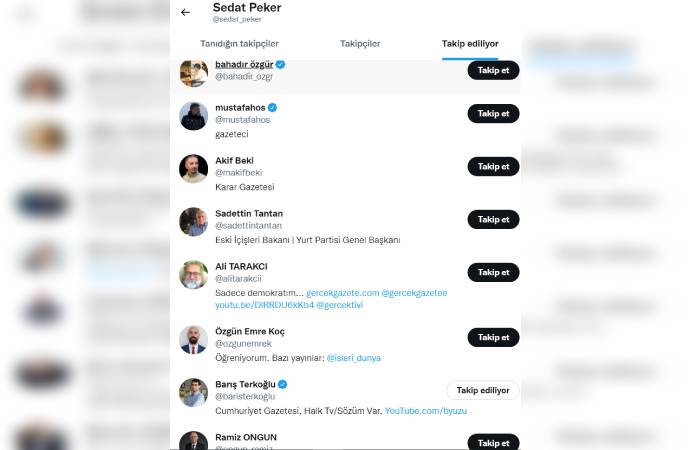The width and height of the screenshot is (690, 450).
Task: Open bahadır özgür's profile avatar
Action: click(193, 72)
